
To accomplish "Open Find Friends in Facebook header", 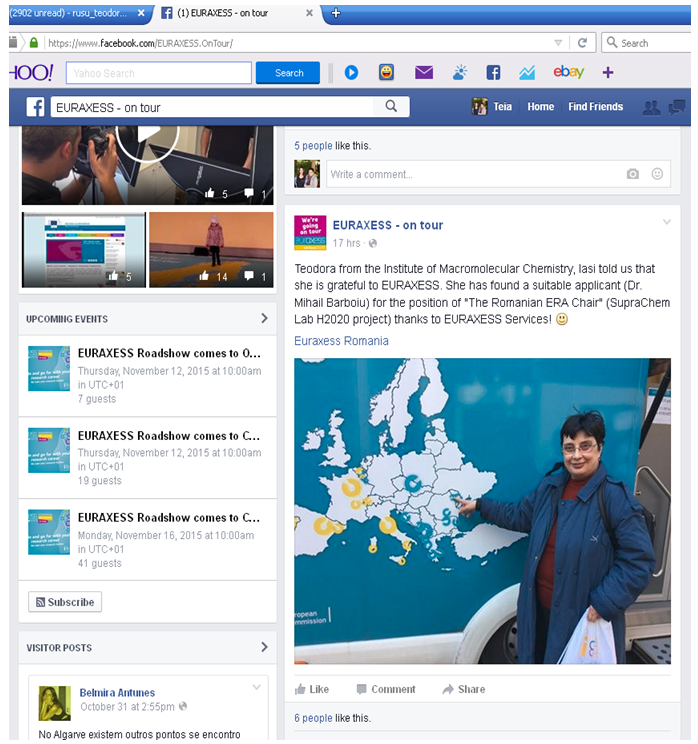I will click(596, 107).
